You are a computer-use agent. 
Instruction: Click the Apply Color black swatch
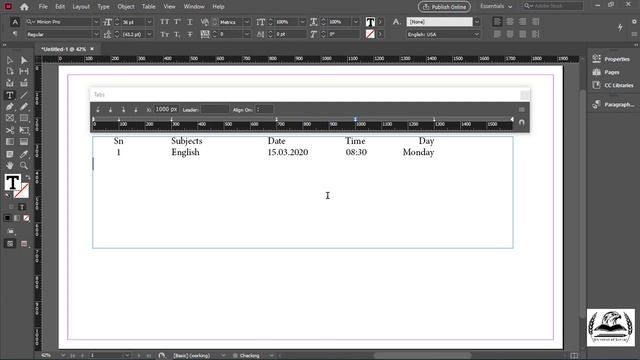(x=7, y=218)
